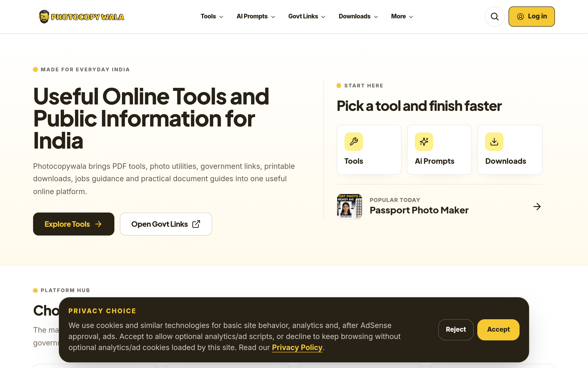
Task: Expand the Govt Links menu chevron
Action: click(323, 17)
